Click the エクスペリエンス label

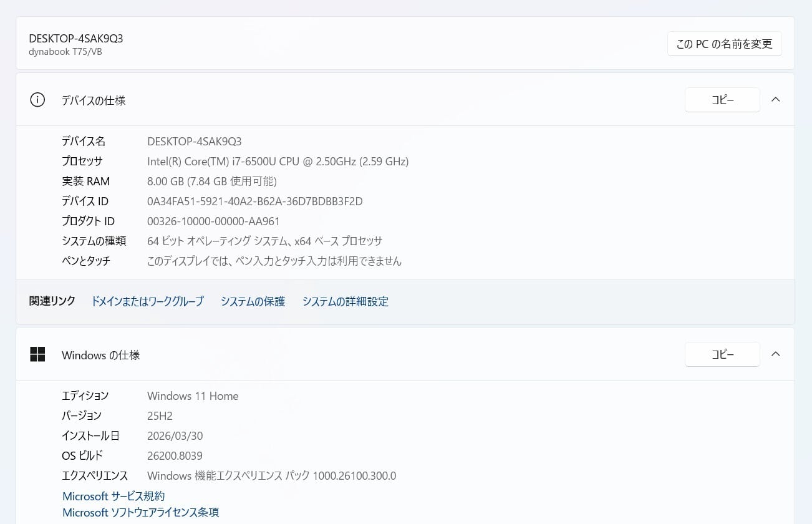point(95,475)
